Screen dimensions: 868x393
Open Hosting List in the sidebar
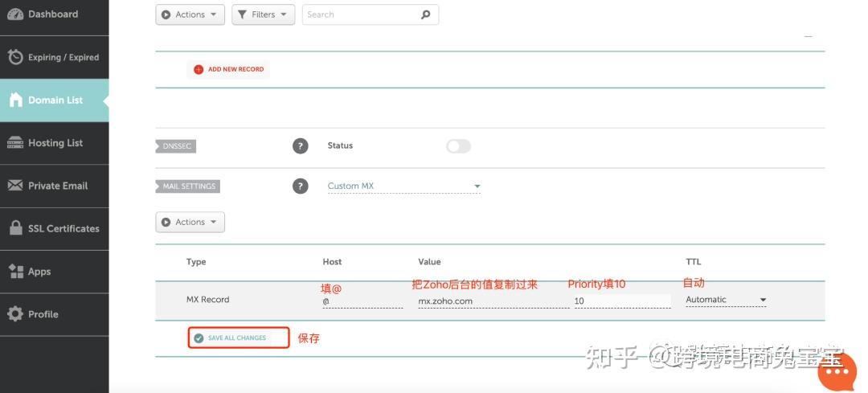click(55, 143)
